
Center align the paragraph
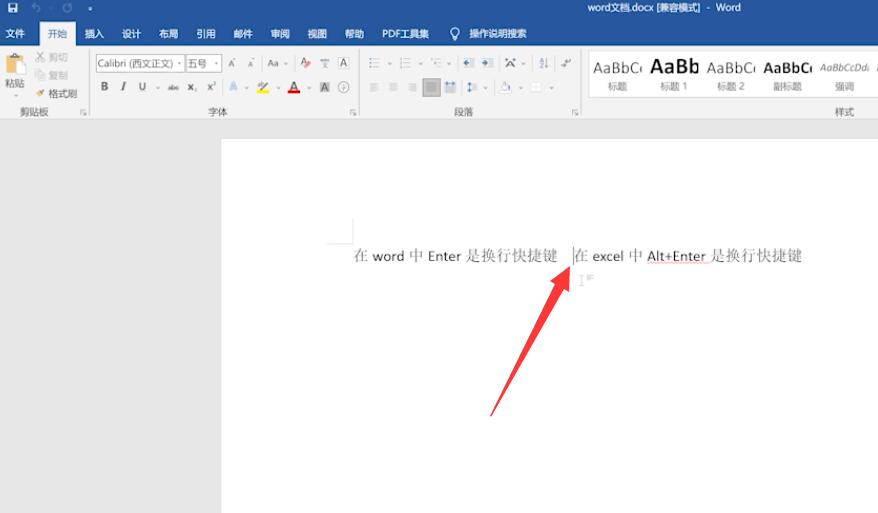point(393,87)
